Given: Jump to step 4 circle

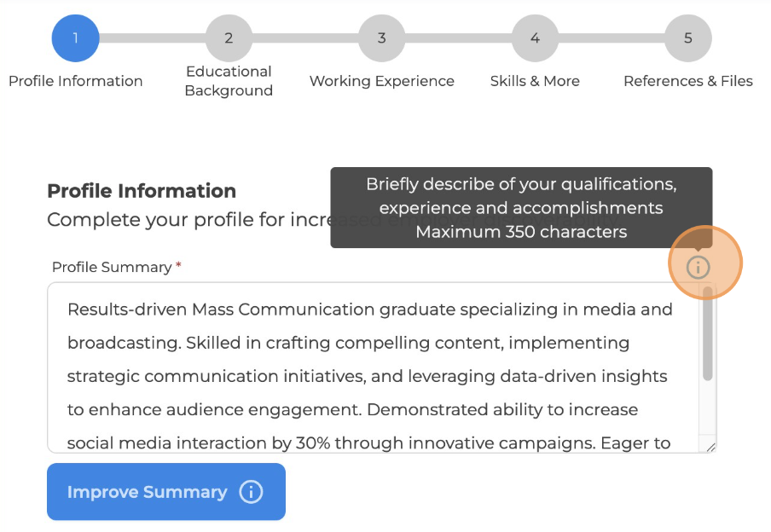Looking at the screenshot, I should click(535, 38).
